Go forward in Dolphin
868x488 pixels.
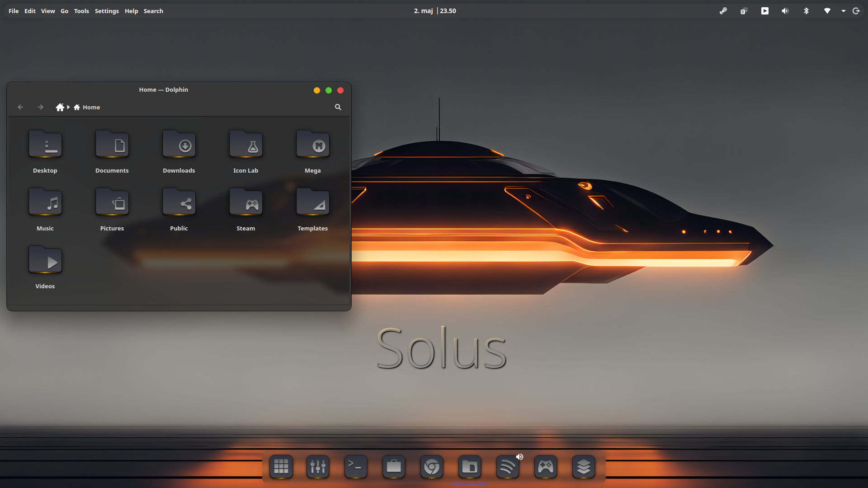coord(41,107)
